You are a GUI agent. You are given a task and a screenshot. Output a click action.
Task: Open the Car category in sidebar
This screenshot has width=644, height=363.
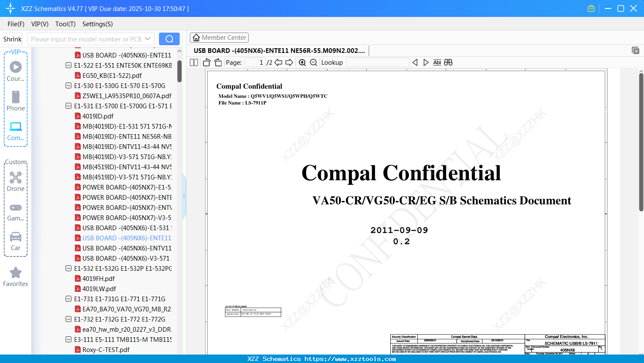(16, 241)
